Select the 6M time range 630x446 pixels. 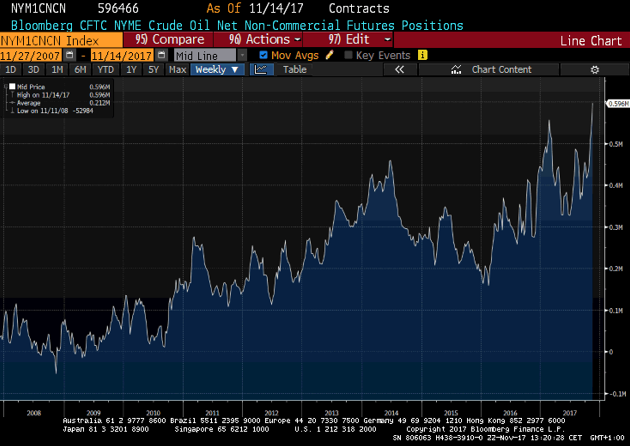point(80,70)
